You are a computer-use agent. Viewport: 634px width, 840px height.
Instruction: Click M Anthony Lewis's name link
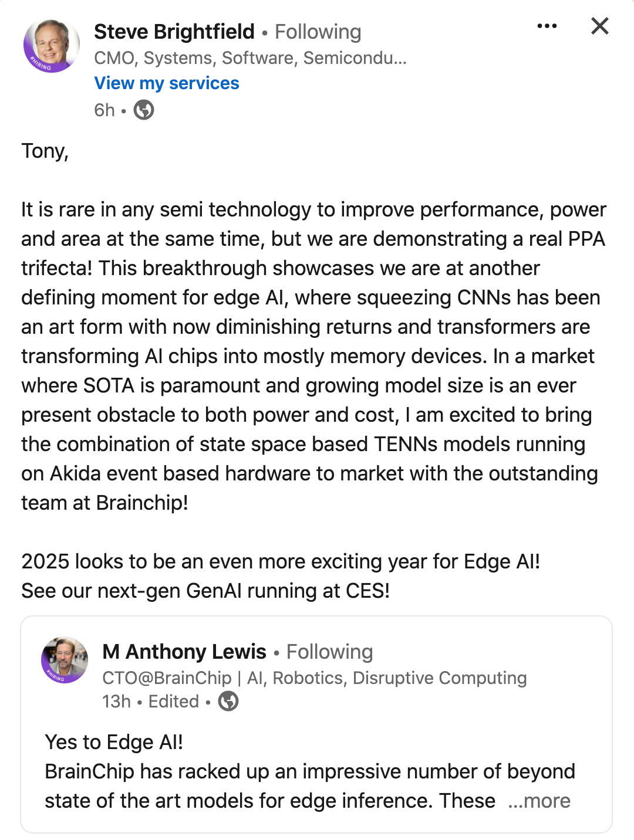tap(184, 652)
